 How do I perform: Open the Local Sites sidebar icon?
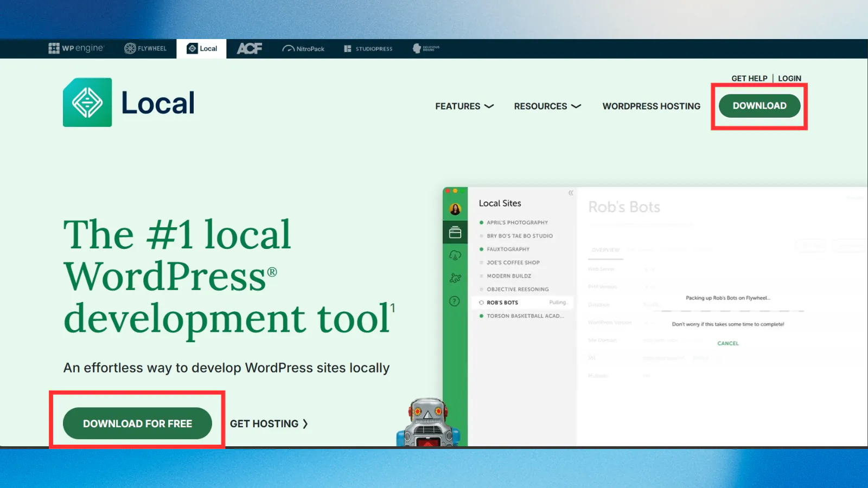coord(455,233)
